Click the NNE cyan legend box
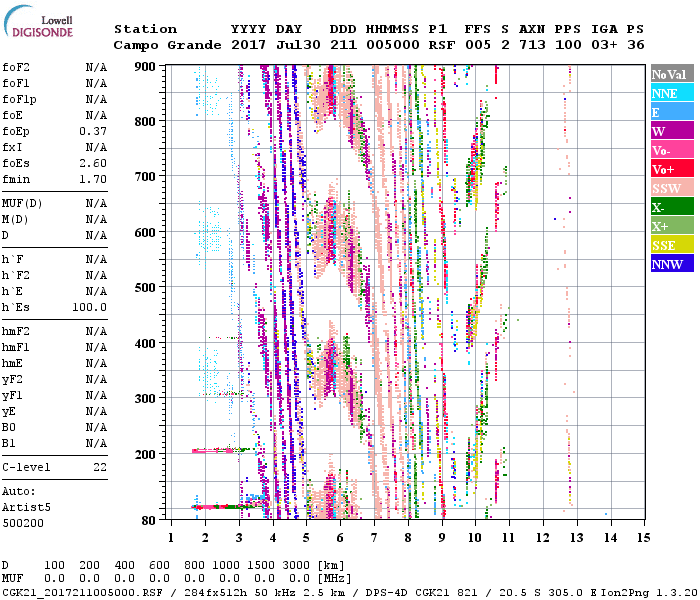The height and width of the screenshot is (600, 700). tap(672, 93)
